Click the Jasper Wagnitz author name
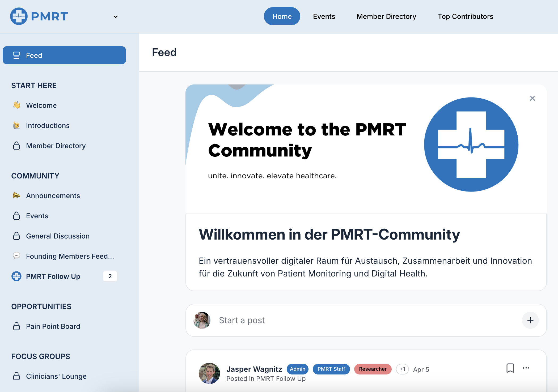 [254, 369]
